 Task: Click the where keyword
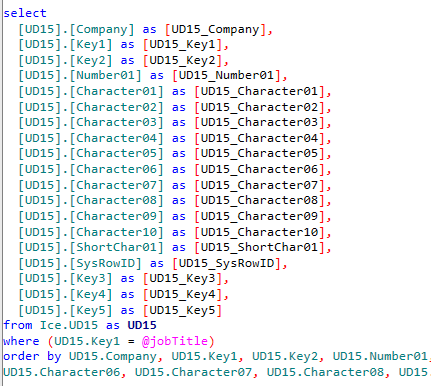pyautogui.click(x=21, y=341)
